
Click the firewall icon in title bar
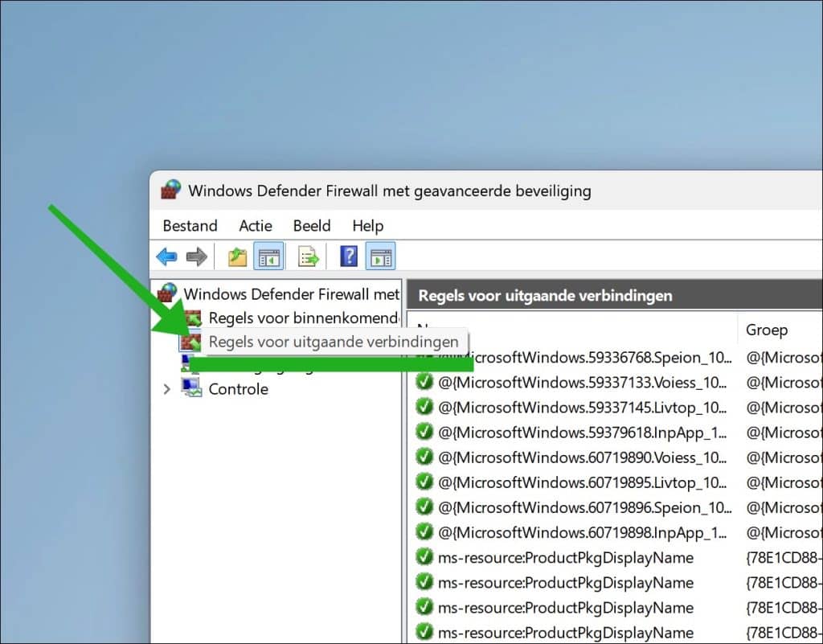point(170,190)
